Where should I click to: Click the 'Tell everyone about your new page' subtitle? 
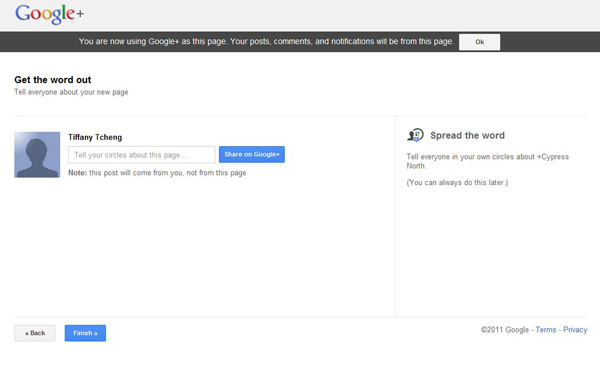point(71,92)
